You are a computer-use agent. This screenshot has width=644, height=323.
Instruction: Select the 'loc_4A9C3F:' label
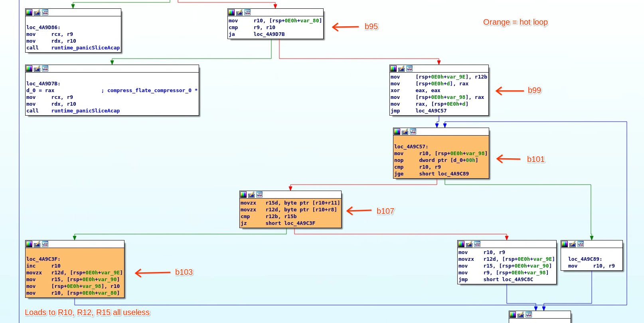click(x=43, y=259)
